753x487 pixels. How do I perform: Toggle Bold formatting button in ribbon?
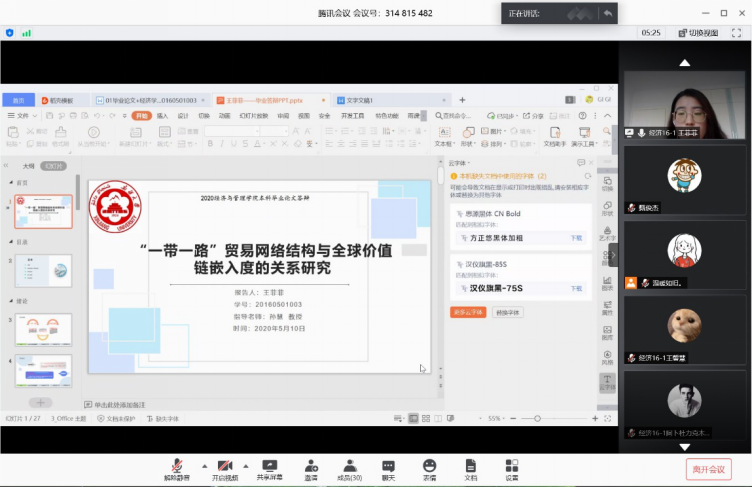coord(210,144)
